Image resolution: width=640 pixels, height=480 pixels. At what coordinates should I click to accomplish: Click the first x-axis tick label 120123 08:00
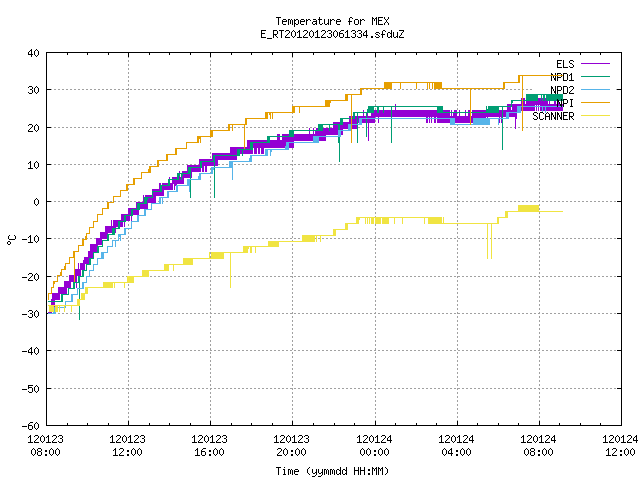(x=45, y=446)
